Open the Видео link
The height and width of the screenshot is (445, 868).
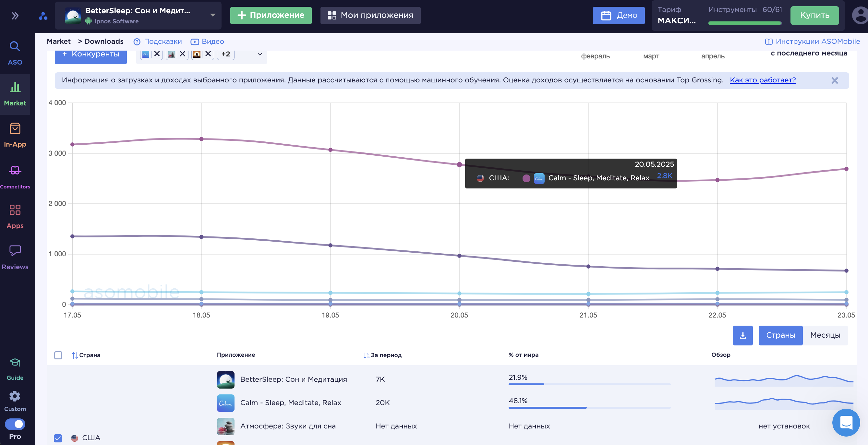click(x=207, y=42)
